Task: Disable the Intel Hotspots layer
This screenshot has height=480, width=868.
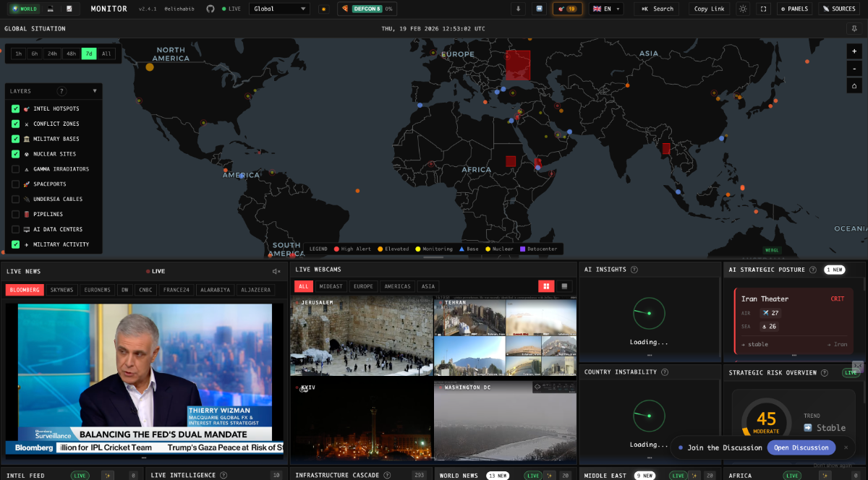Action: pos(15,108)
